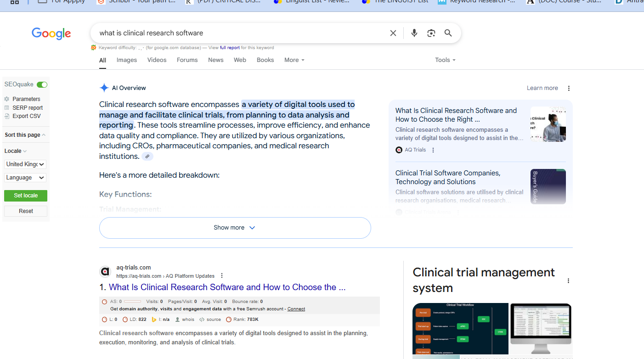Click inside the Google search input field
The height and width of the screenshot is (359, 644).
[241, 33]
